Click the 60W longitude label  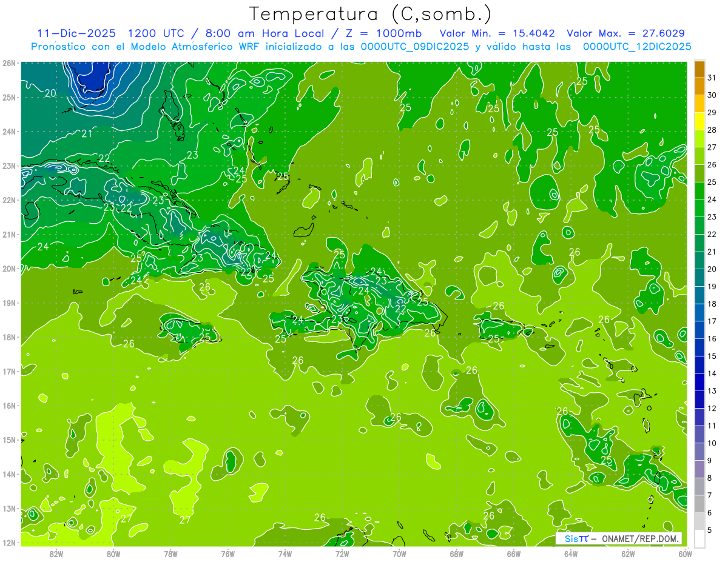685,554
